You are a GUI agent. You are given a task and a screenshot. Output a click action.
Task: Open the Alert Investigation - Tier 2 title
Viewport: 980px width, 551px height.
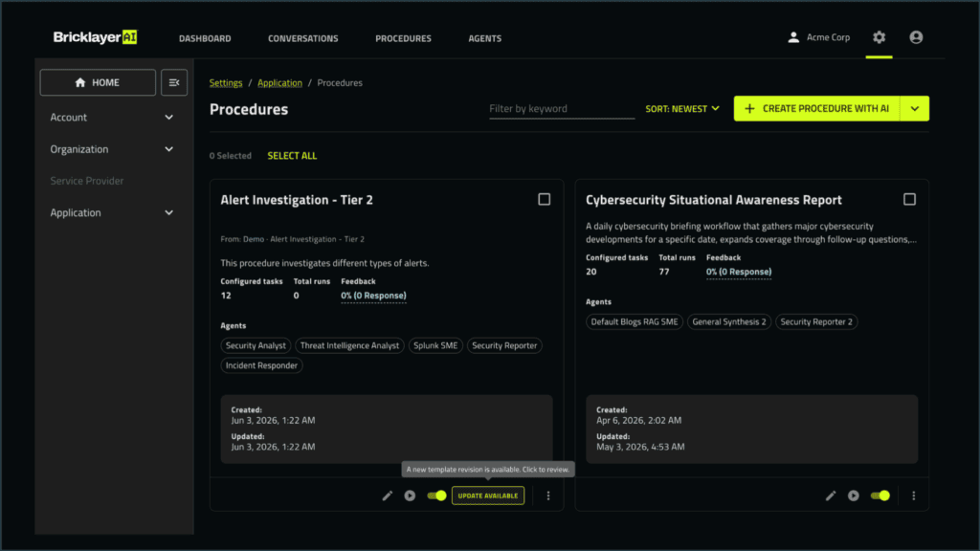[x=297, y=200]
